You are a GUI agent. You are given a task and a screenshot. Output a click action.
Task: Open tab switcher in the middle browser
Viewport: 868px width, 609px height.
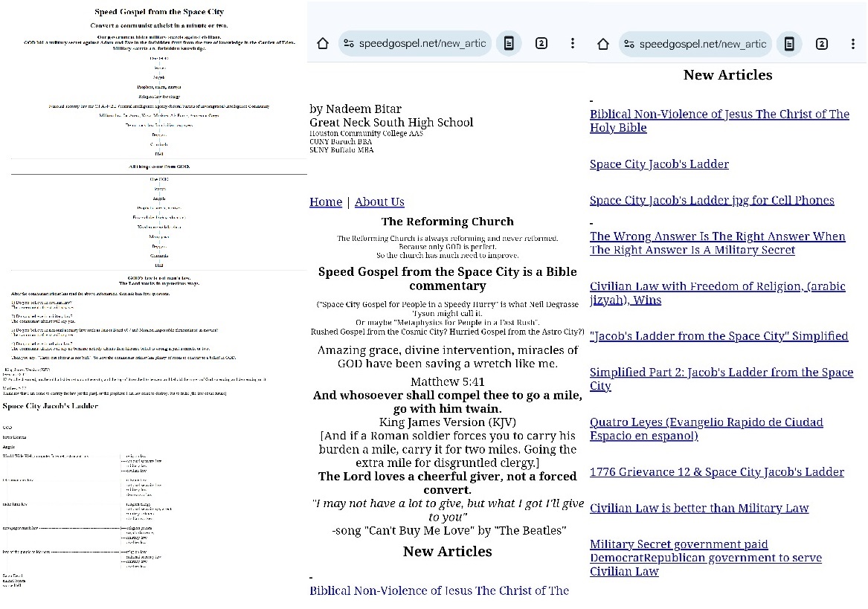pos(541,44)
